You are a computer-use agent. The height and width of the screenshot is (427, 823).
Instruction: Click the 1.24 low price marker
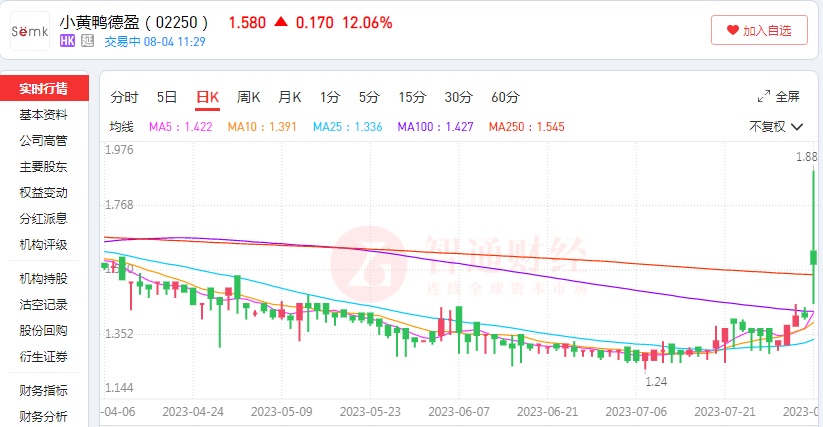coord(656,382)
